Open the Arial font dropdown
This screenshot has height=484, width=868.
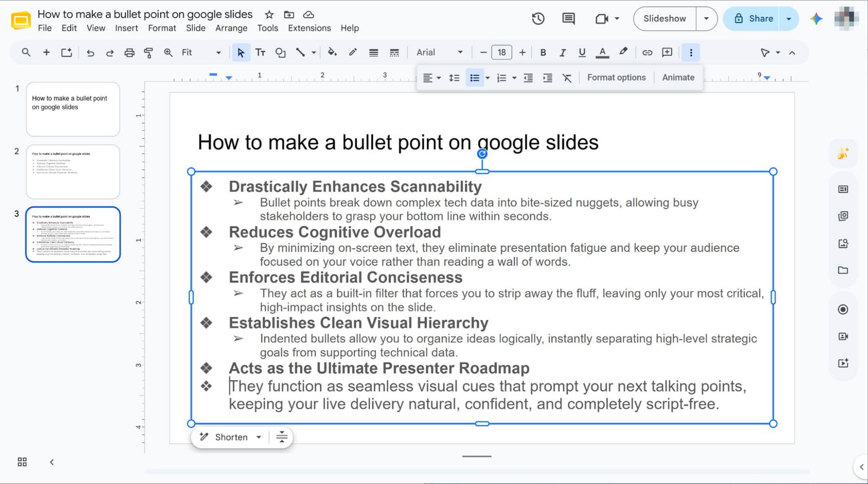pyautogui.click(x=439, y=53)
